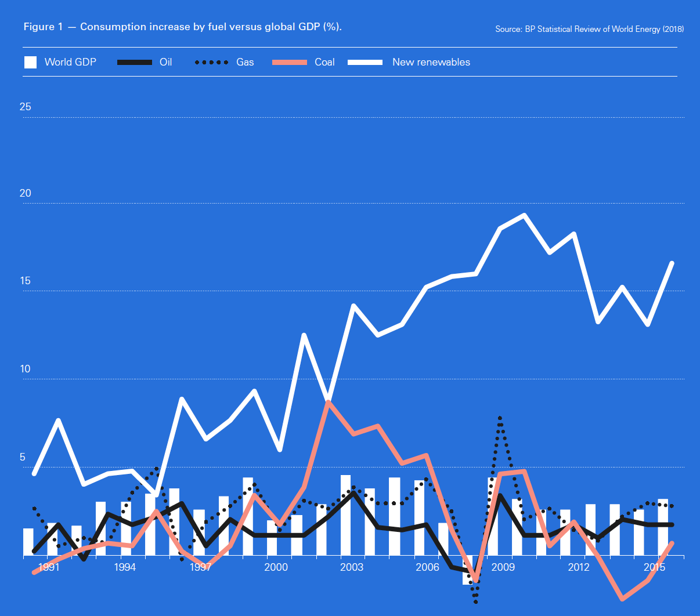This screenshot has width=700, height=616.
Task: Click the top of the dotted Gas spike
Action: coord(500,418)
